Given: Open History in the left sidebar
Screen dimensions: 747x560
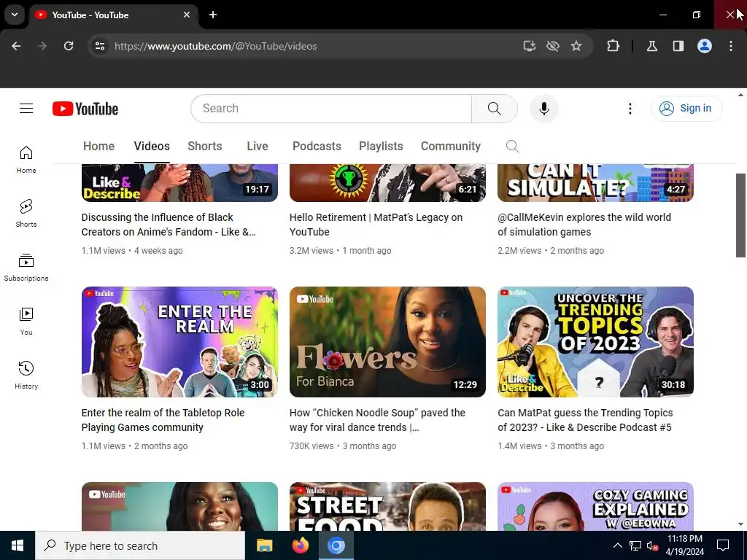Looking at the screenshot, I should click(26, 376).
